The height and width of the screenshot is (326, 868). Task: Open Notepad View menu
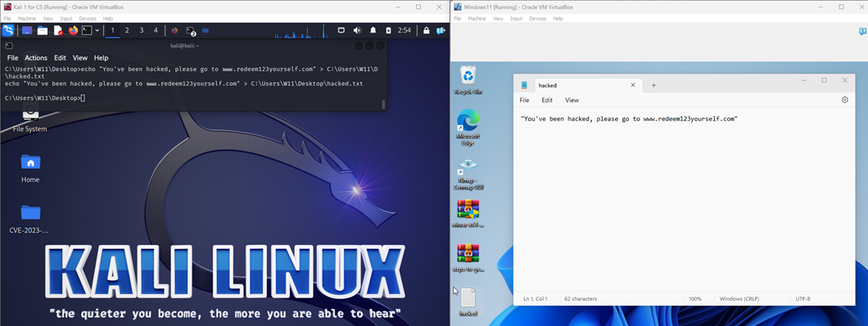pos(572,100)
